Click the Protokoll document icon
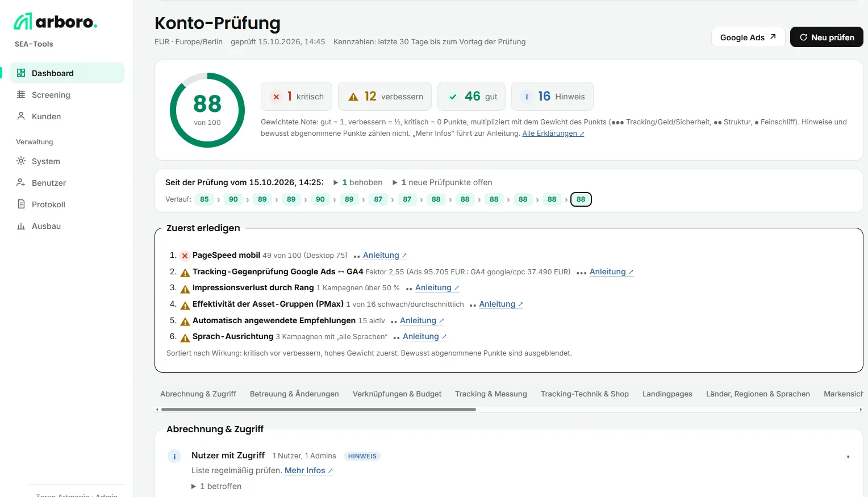 click(21, 204)
